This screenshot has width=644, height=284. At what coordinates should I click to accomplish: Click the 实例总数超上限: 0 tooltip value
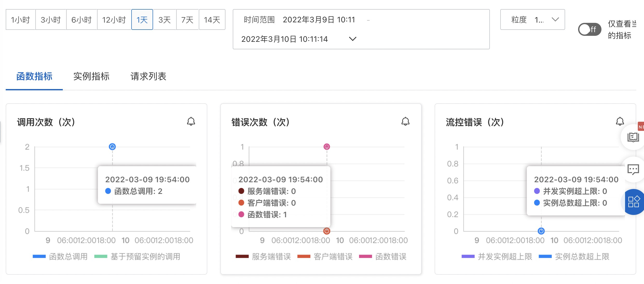tap(571, 203)
